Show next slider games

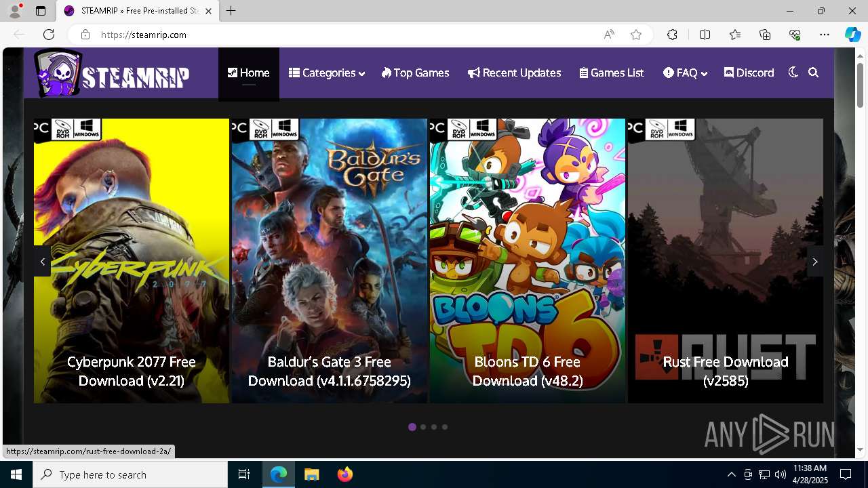[x=815, y=262]
